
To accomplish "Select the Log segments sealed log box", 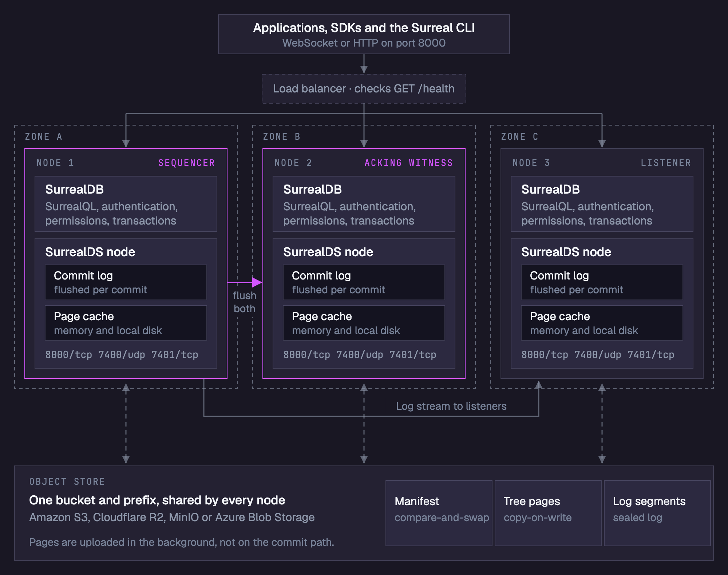I will (657, 513).
